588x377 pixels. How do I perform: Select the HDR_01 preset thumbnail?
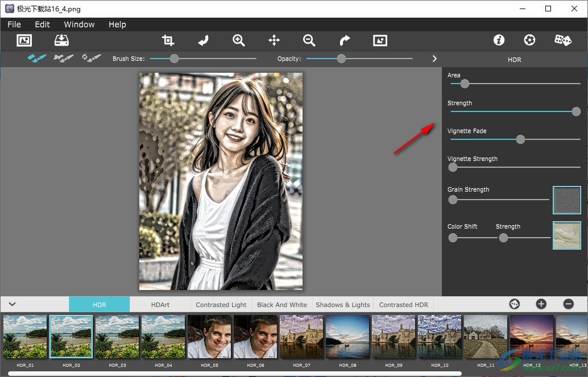pyautogui.click(x=25, y=337)
